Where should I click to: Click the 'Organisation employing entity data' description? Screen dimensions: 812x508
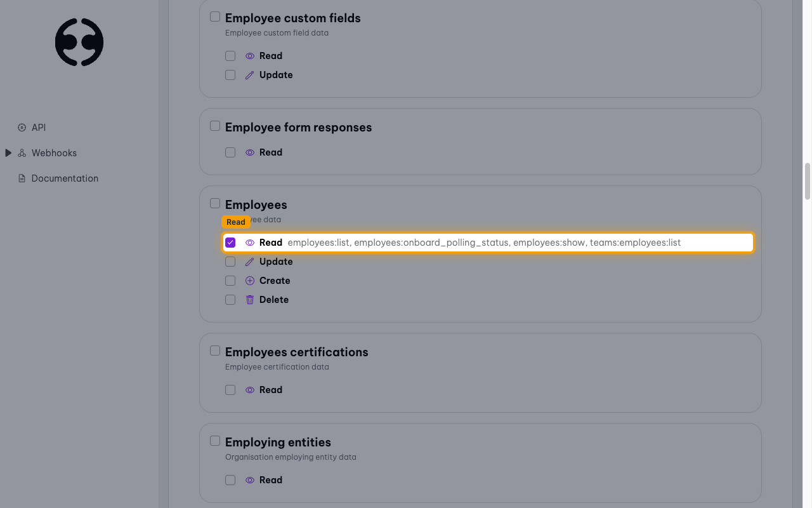tap(291, 457)
